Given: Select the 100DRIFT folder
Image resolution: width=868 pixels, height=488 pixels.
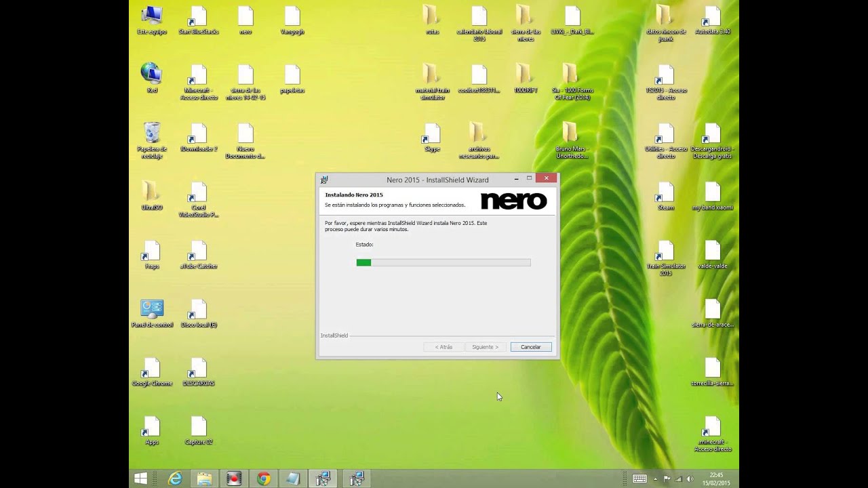Looking at the screenshot, I should tap(526, 79).
